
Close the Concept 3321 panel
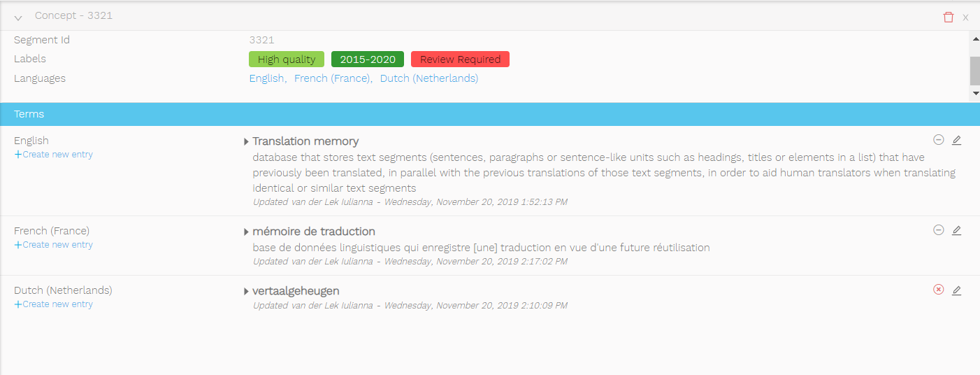coord(965,17)
